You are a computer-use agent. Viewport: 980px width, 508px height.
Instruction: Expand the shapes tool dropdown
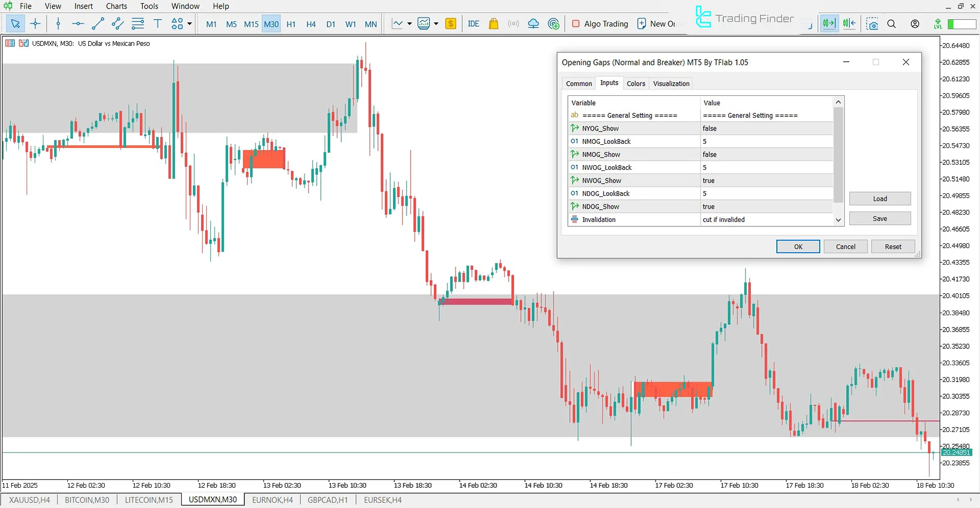[x=188, y=24]
